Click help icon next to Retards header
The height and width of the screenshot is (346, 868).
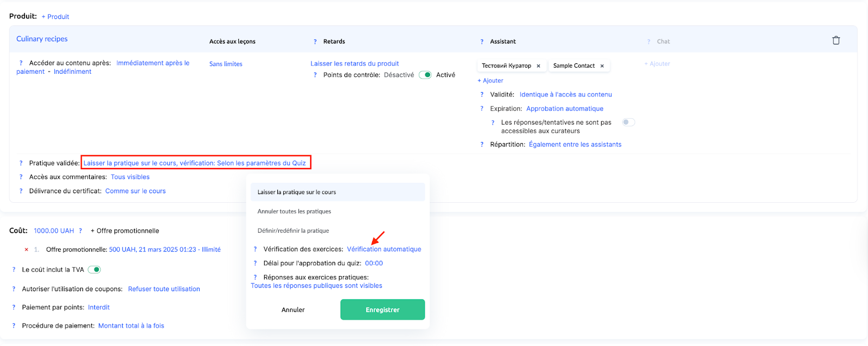click(x=315, y=42)
